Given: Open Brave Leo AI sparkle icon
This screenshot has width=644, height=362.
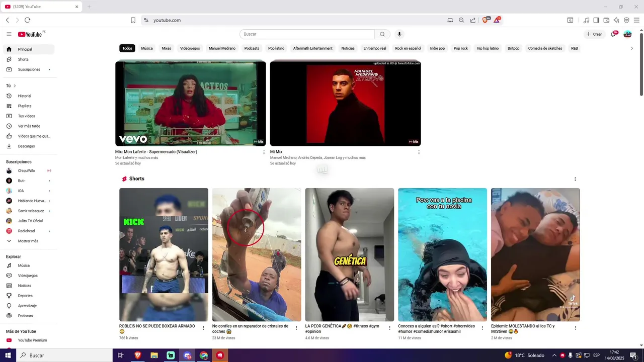Looking at the screenshot, I should coord(616,20).
